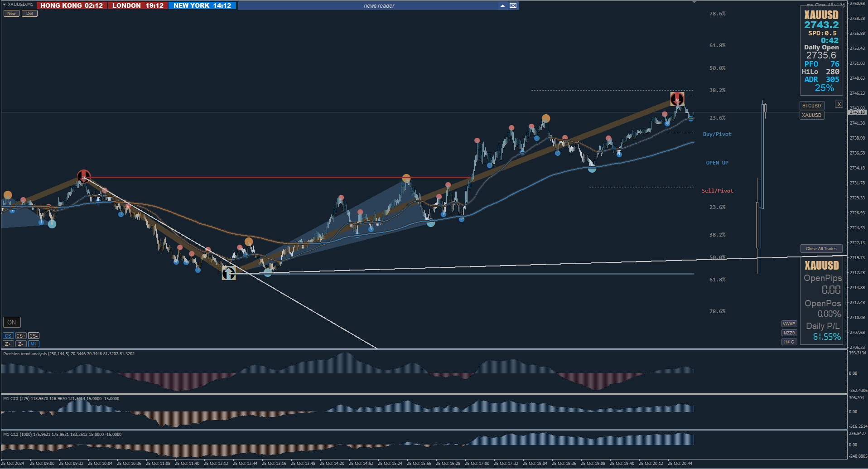Close the news reader box
868x469 pixels.
click(x=513, y=5)
